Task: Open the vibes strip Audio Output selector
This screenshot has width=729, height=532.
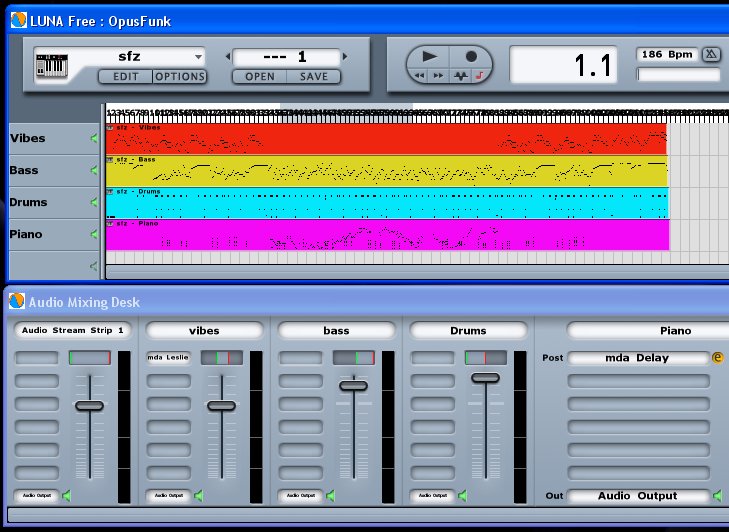Action: tap(168, 496)
